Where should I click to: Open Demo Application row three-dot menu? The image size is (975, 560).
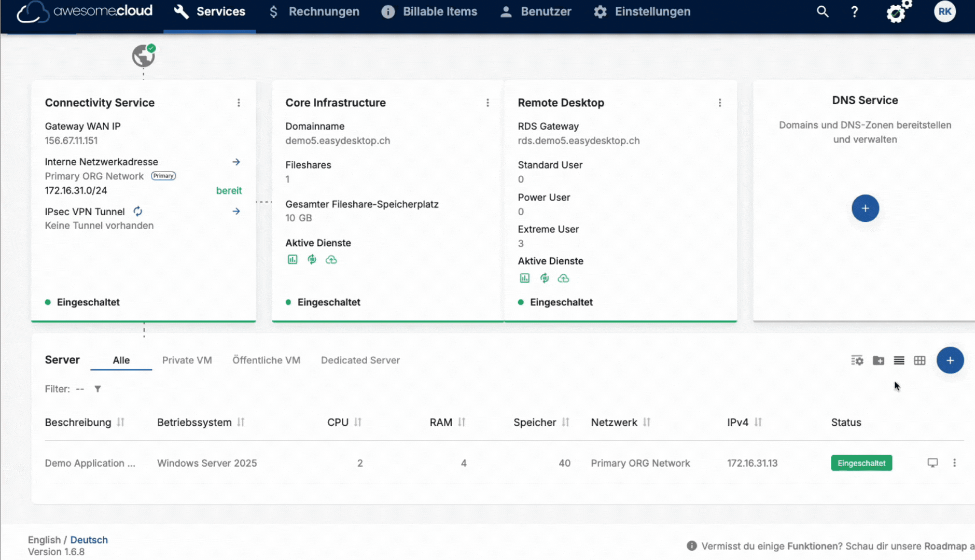pos(954,463)
